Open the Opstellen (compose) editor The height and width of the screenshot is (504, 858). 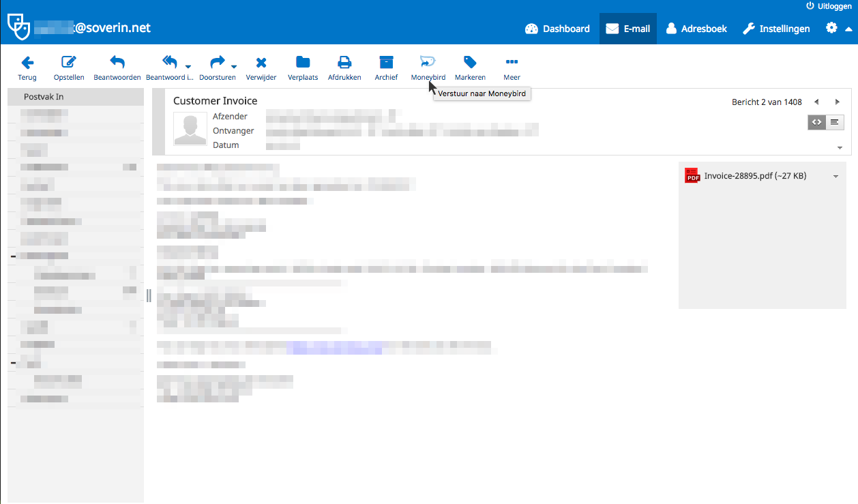coord(68,67)
